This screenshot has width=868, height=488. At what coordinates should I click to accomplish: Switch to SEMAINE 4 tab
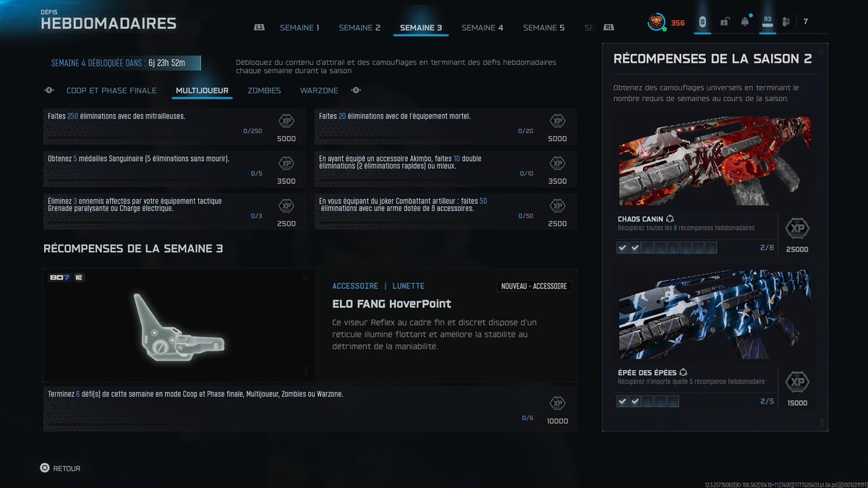point(482,28)
